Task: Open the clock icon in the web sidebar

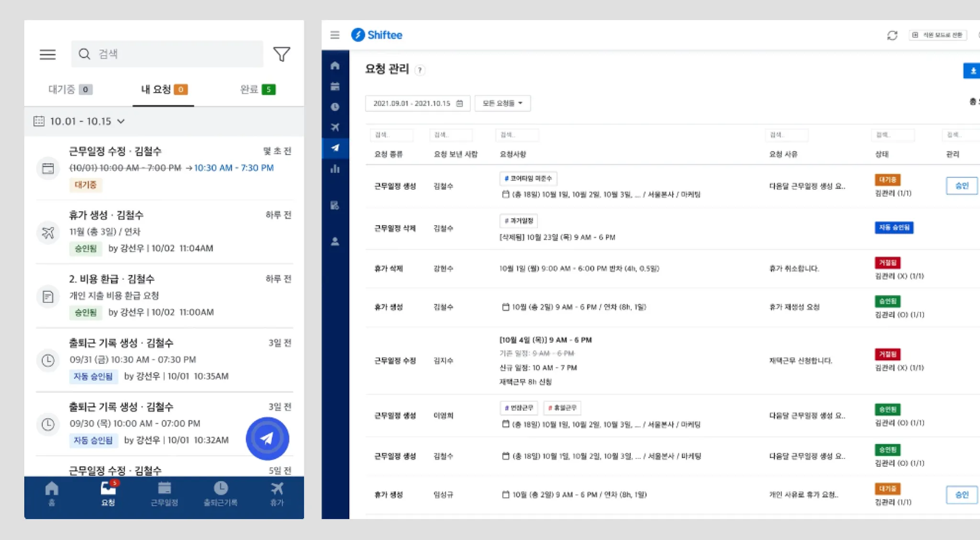Action: pyautogui.click(x=335, y=107)
